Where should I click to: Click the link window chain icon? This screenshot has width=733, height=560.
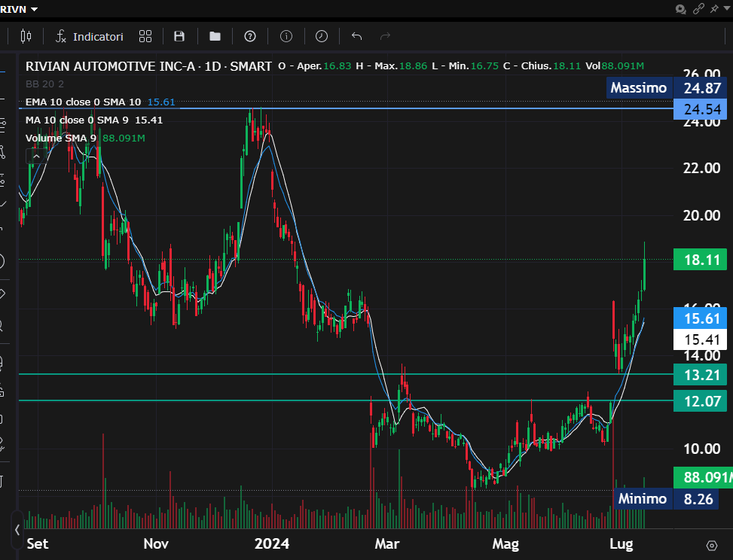click(698, 8)
